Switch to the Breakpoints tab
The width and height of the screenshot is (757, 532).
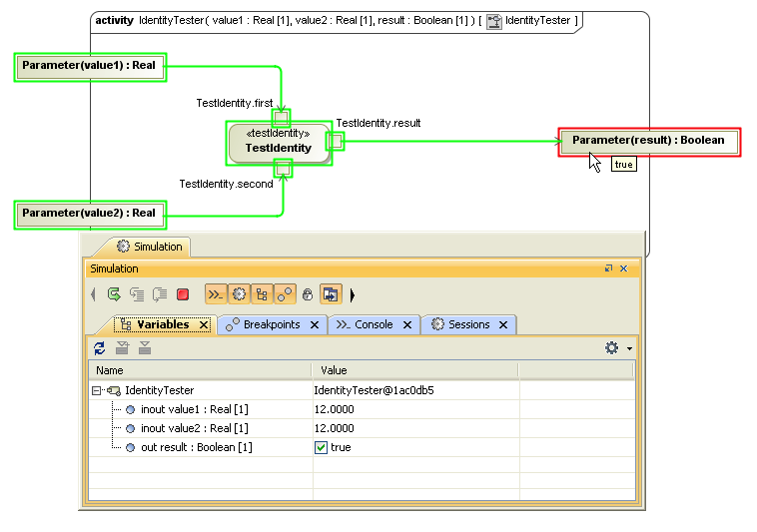point(271,324)
